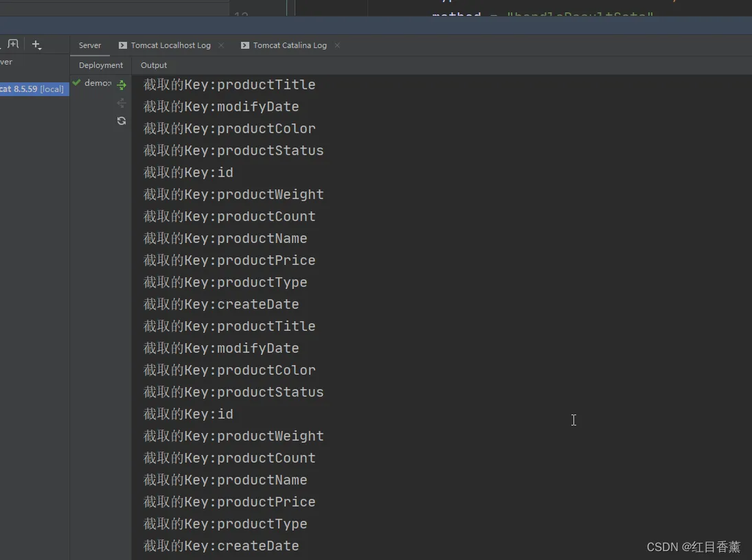Click the Open in New Tab icon

pos(13,44)
